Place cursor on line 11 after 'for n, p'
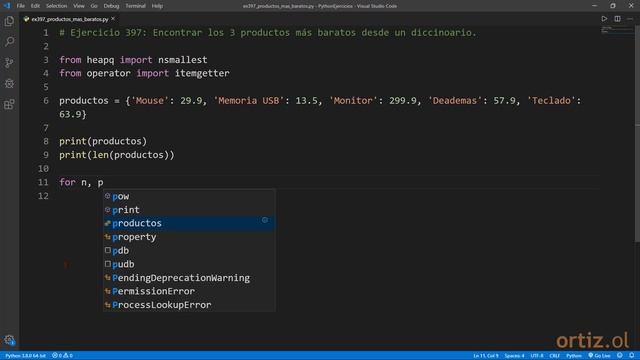 (x=104, y=182)
